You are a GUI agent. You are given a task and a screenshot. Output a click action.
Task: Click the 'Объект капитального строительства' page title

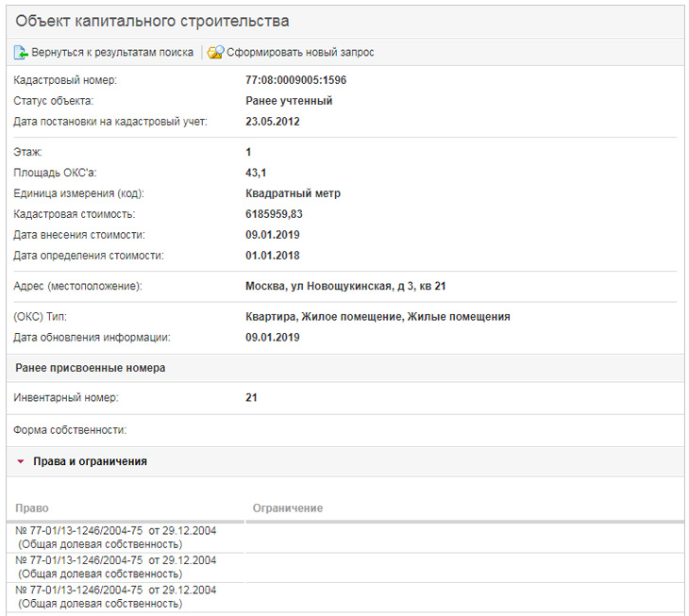point(152,21)
